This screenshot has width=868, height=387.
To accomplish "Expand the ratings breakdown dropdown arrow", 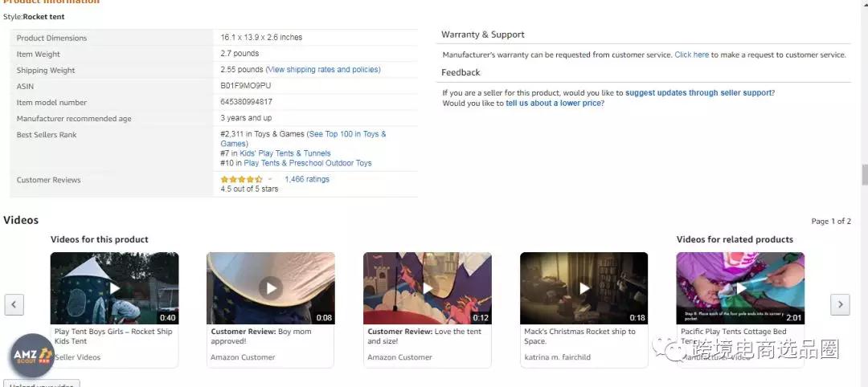I will (270, 180).
